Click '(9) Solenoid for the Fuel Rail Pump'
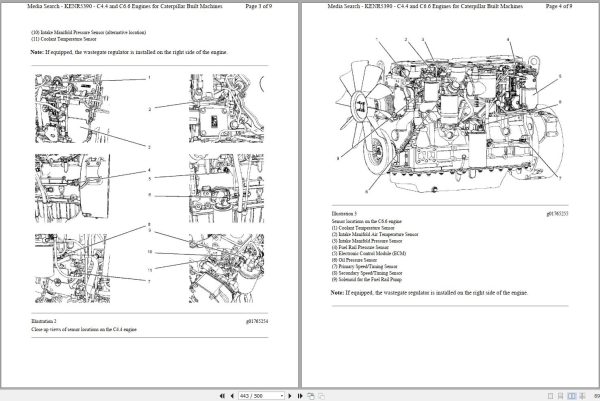The height and width of the screenshot is (401, 600). click(367, 279)
